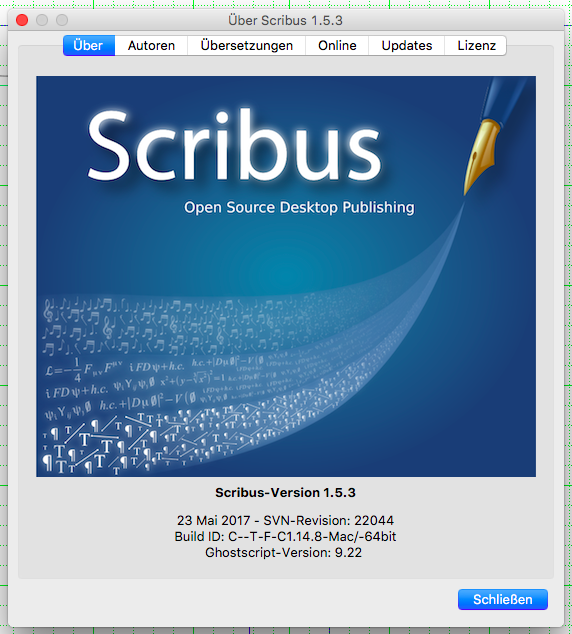
Task: Click the Scribus splash image
Action: click(286, 276)
